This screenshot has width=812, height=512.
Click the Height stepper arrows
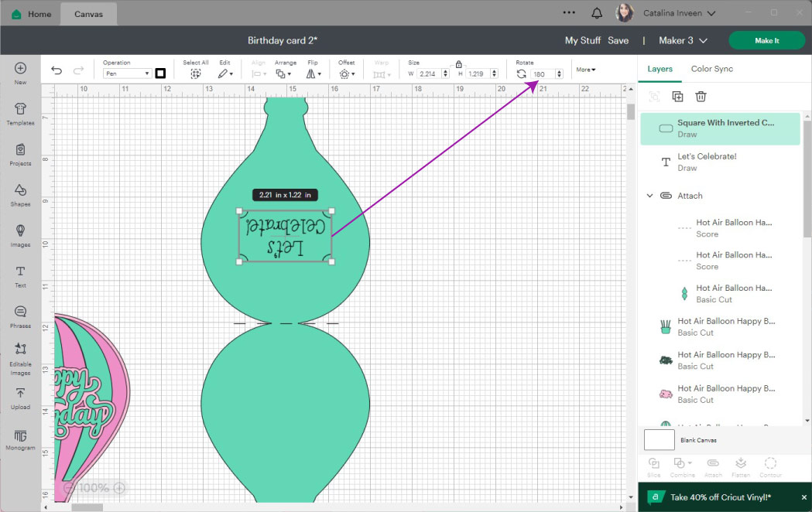(x=495, y=74)
